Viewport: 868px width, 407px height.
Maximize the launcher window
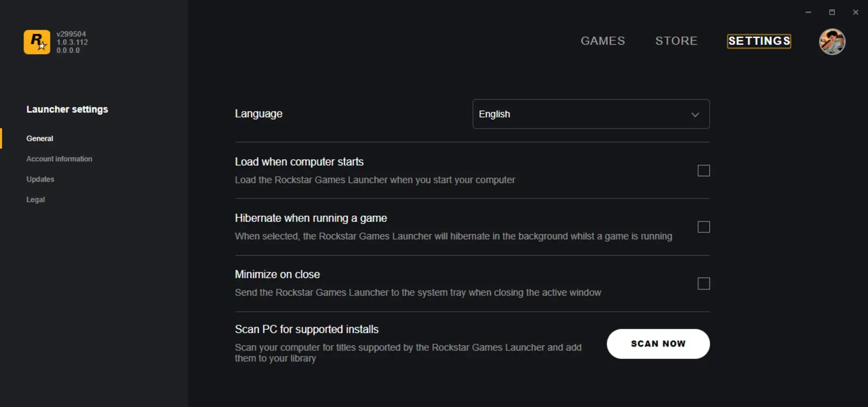[x=832, y=12]
